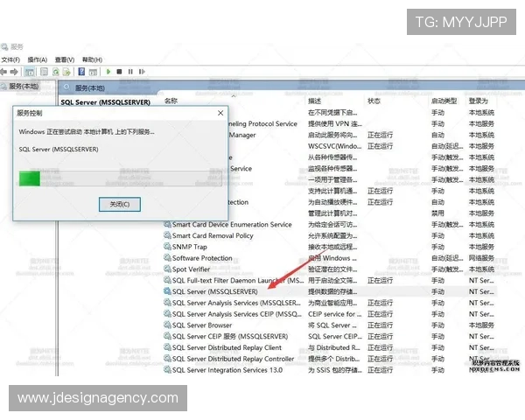
Task: Select the Smart Card Removal Policy service
Action: click(213, 235)
